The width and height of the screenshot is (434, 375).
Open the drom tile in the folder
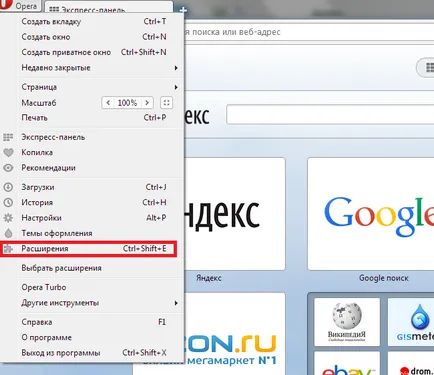(x=411, y=363)
